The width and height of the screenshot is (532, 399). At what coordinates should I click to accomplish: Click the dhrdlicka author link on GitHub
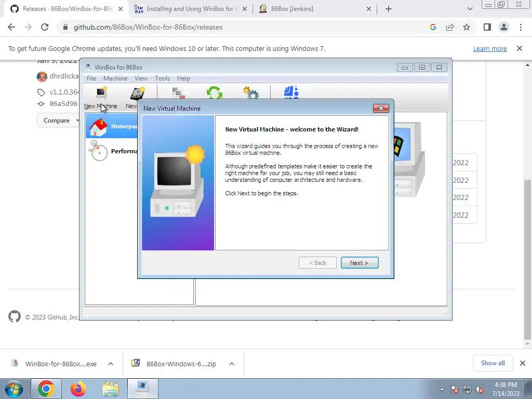tap(64, 76)
